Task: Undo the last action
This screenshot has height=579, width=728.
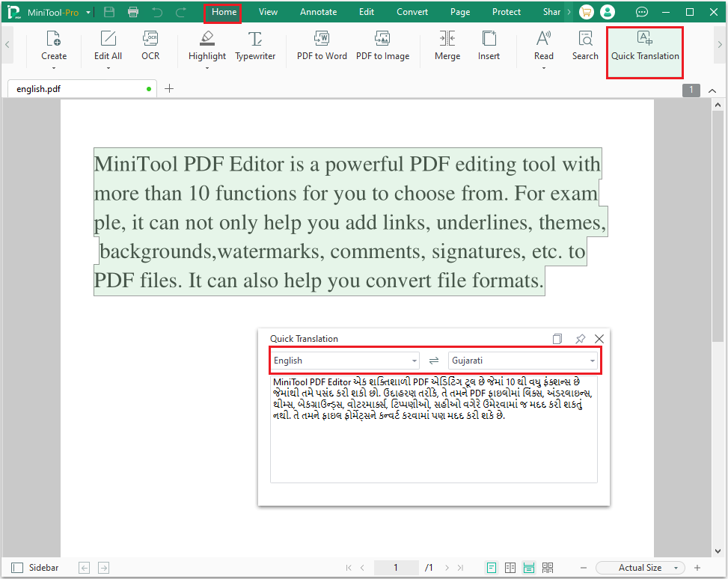Action: [x=157, y=12]
